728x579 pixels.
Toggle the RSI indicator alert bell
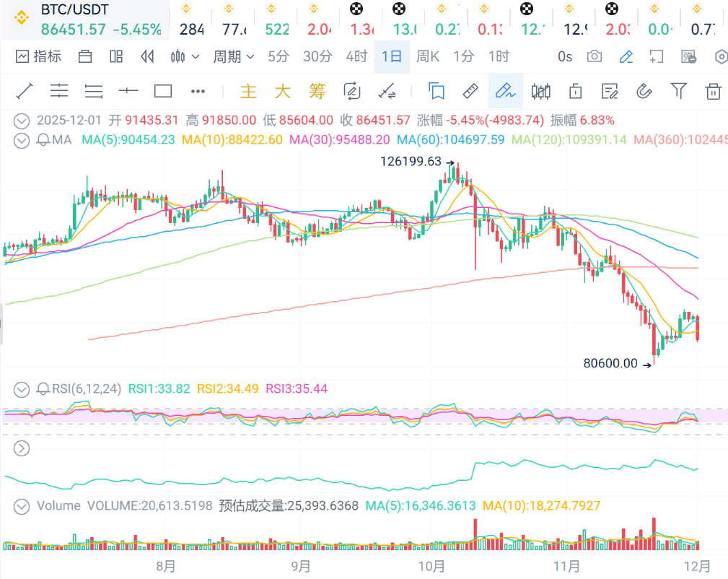pos(43,389)
